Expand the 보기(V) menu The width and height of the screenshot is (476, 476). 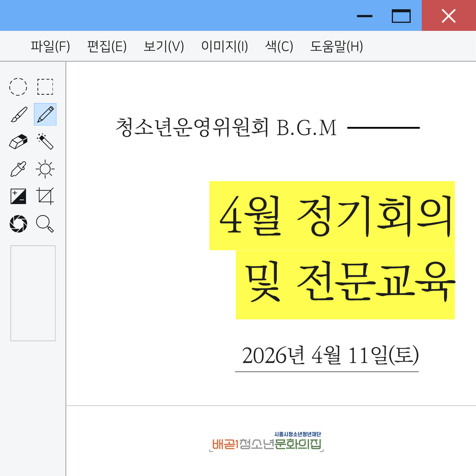tap(164, 46)
